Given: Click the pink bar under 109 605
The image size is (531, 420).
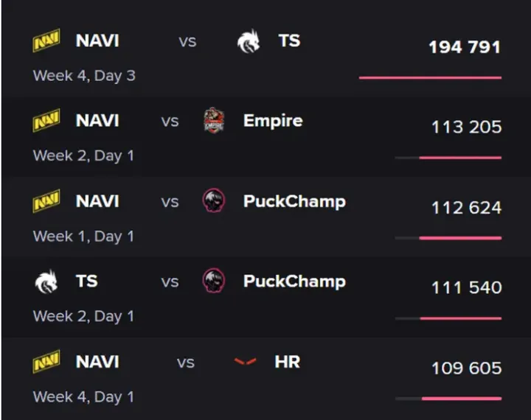Looking at the screenshot, I should coord(462,399).
